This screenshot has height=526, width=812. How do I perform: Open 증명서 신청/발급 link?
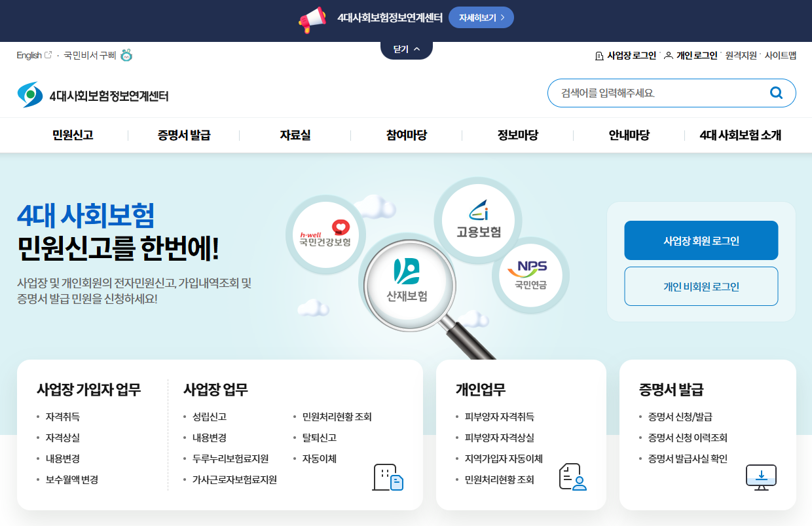pyautogui.click(x=680, y=417)
